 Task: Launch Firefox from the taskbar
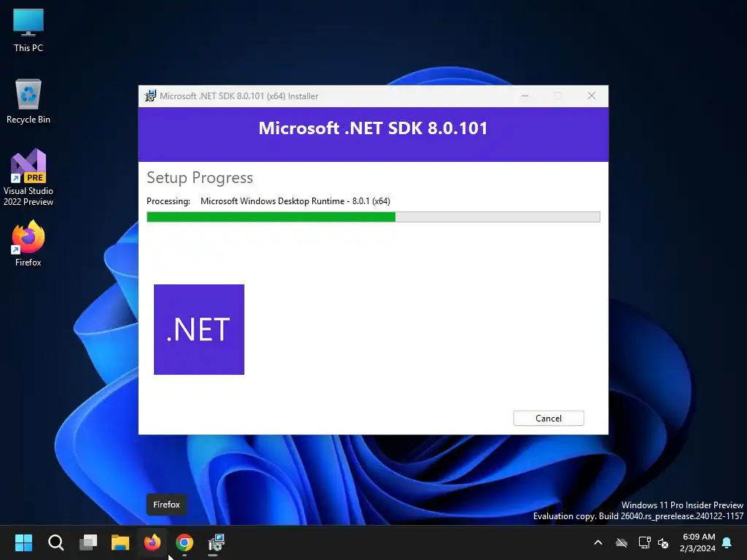coord(152,542)
